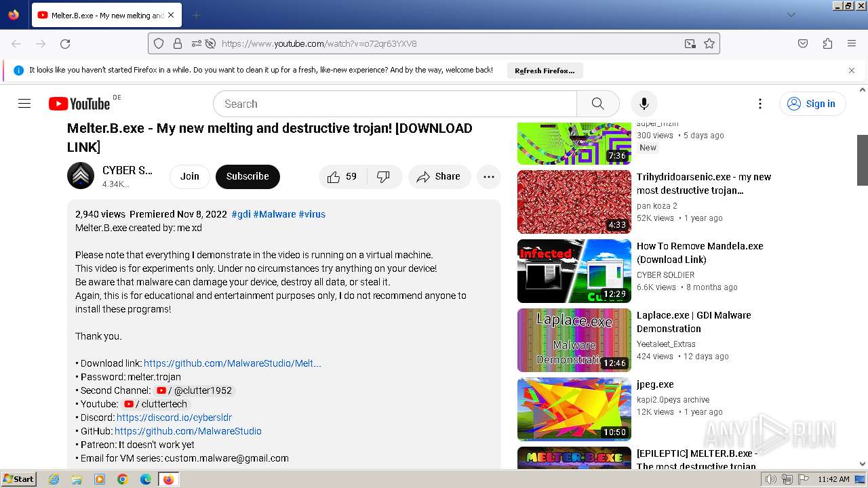Image resolution: width=868 pixels, height=488 pixels.
Task: Go back to the previous page
Action: click(16, 43)
